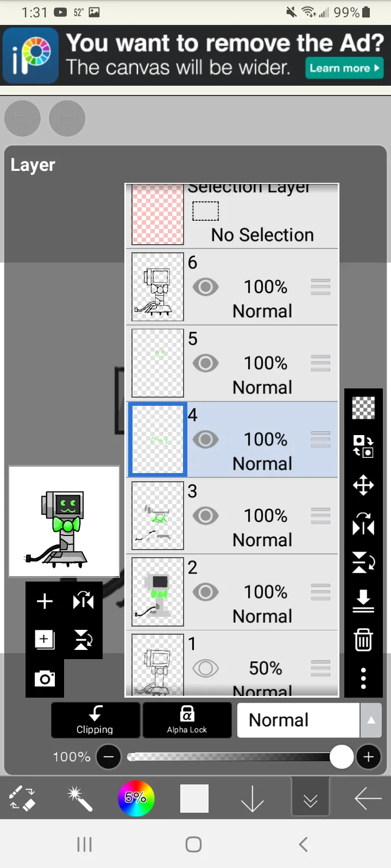Expand blend mode list arrow

point(371,720)
